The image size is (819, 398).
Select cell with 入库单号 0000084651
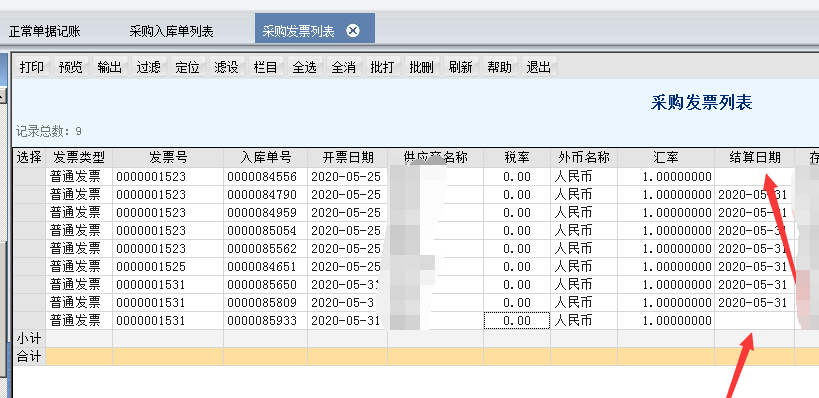[x=265, y=267]
